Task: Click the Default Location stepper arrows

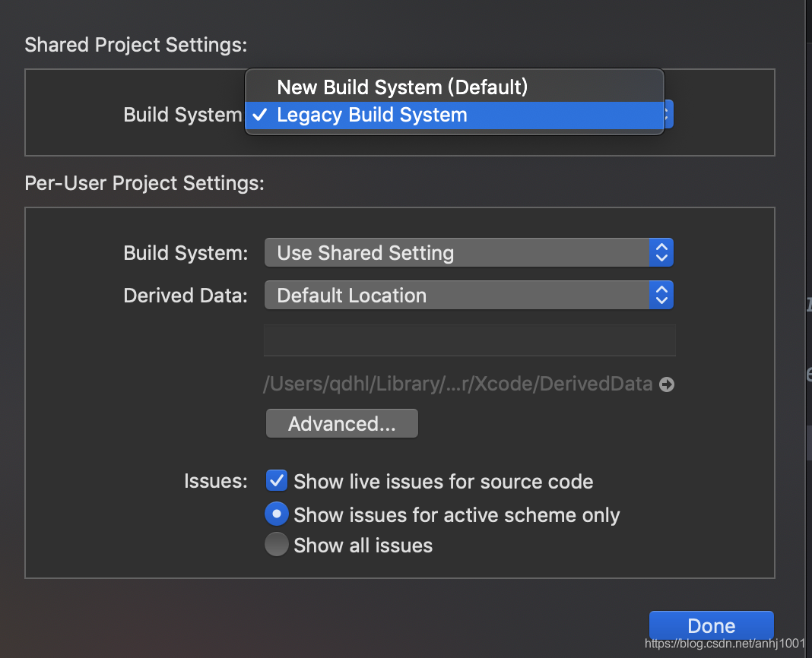Action: click(661, 295)
